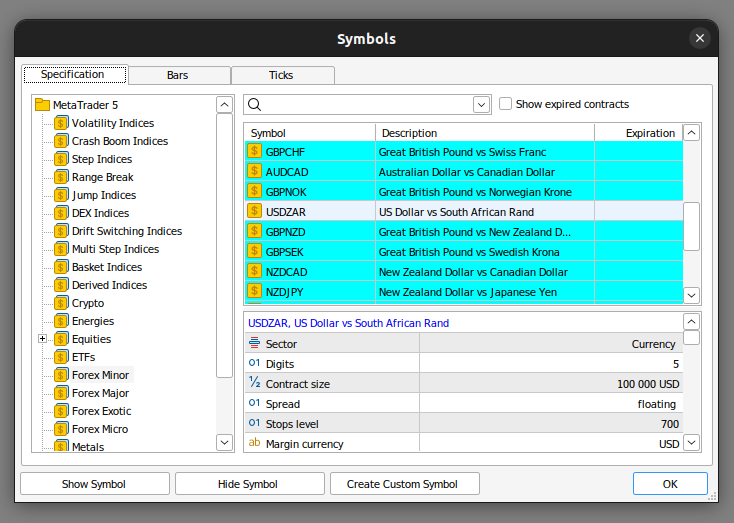Image resolution: width=734 pixels, height=523 pixels.
Task: Confirm with the OK button
Action: 670,484
